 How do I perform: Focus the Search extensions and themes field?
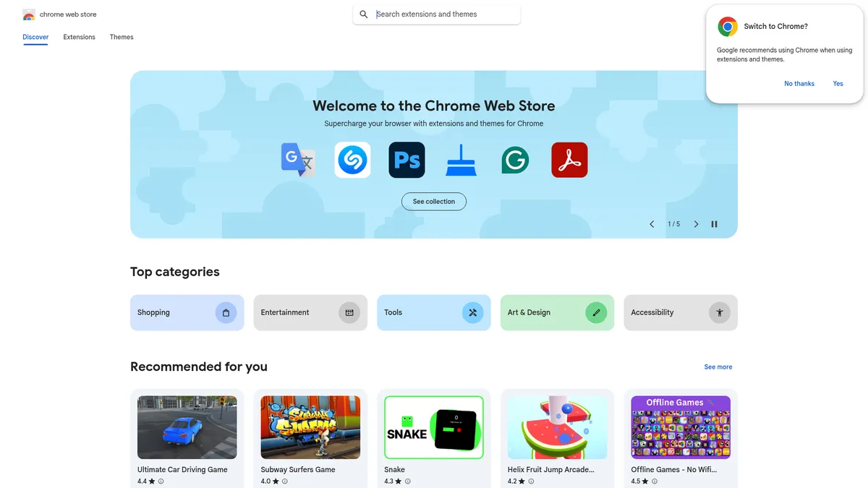pos(437,14)
